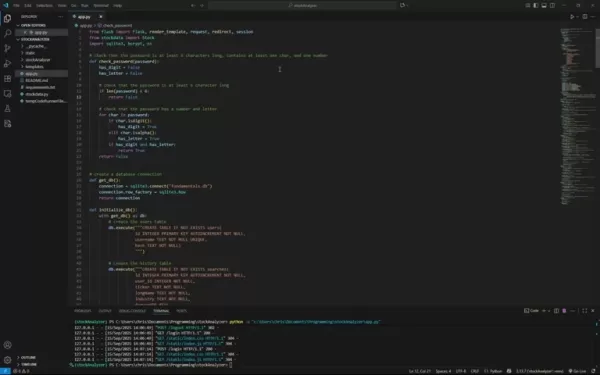Screen dimensions: 600x375
Task: Change indentation via Spaces: 4
Action: tap(443, 371)
